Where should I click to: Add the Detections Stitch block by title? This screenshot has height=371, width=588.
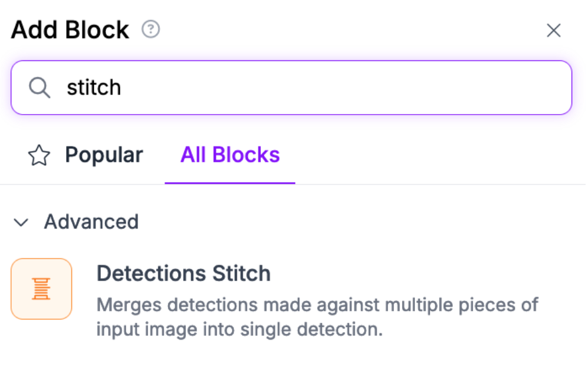click(x=183, y=274)
